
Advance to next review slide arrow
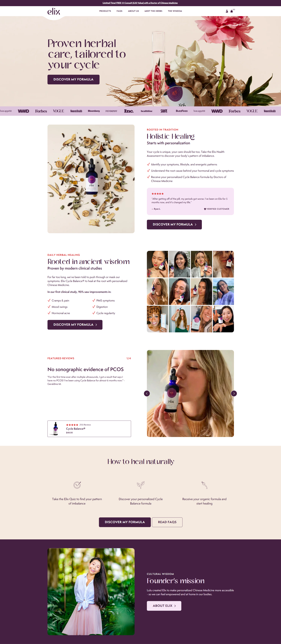(234, 393)
